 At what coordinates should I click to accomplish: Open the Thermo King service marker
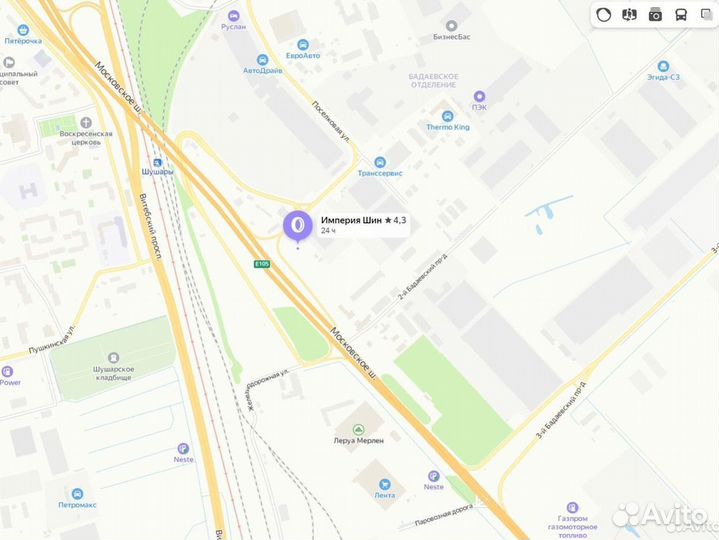click(x=448, y=116)
